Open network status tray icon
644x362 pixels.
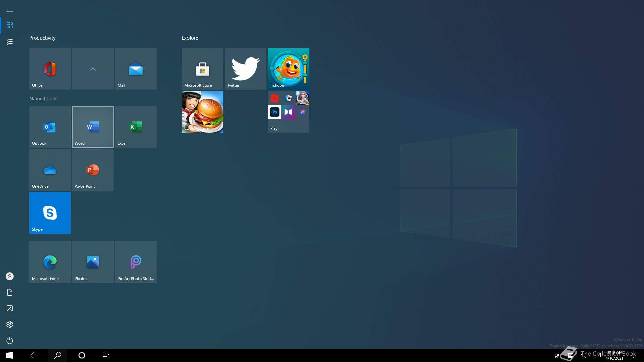[570, 355]
